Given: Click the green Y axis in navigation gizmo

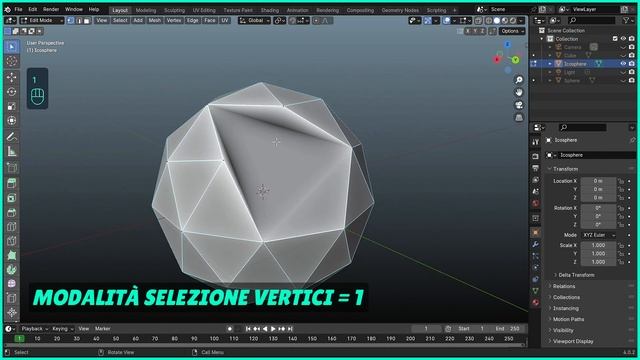Looking at the screenshot, I should (x=516, y=60).
